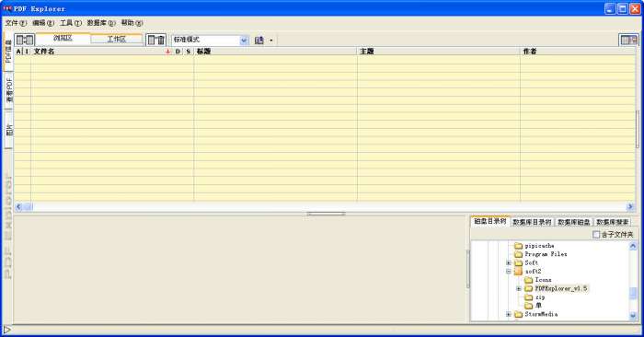
Task: Open the 数据库 menu
Action: [x=101, y=23]
